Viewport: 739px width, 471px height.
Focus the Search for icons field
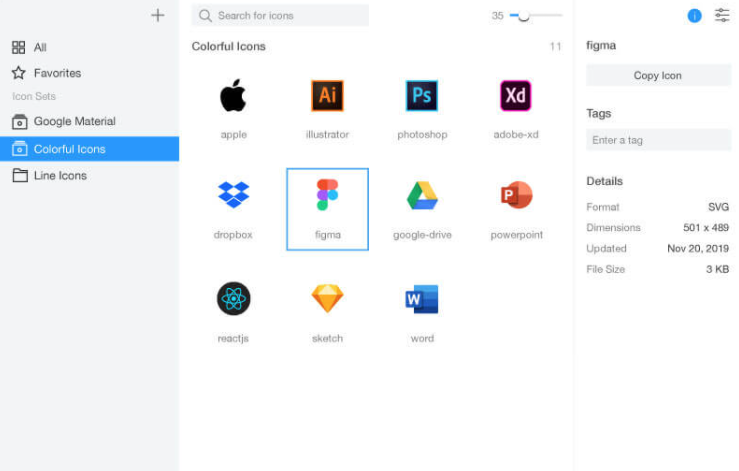[280, 16]
